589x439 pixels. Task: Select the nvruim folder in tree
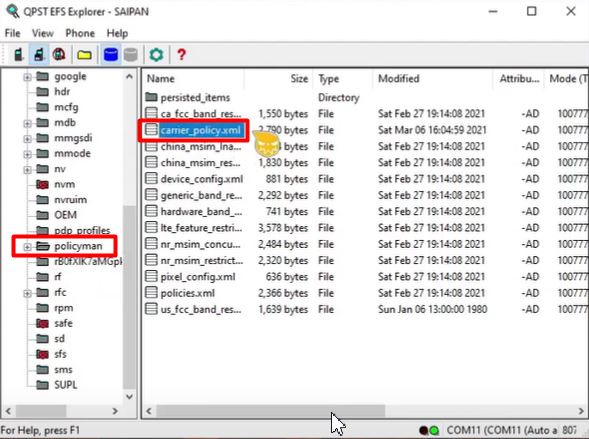tap(71, 199)
